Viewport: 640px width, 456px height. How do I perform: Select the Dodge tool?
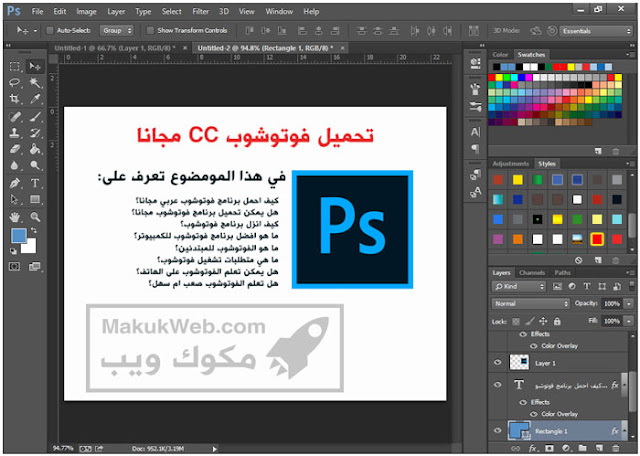[x=35, y=165]
